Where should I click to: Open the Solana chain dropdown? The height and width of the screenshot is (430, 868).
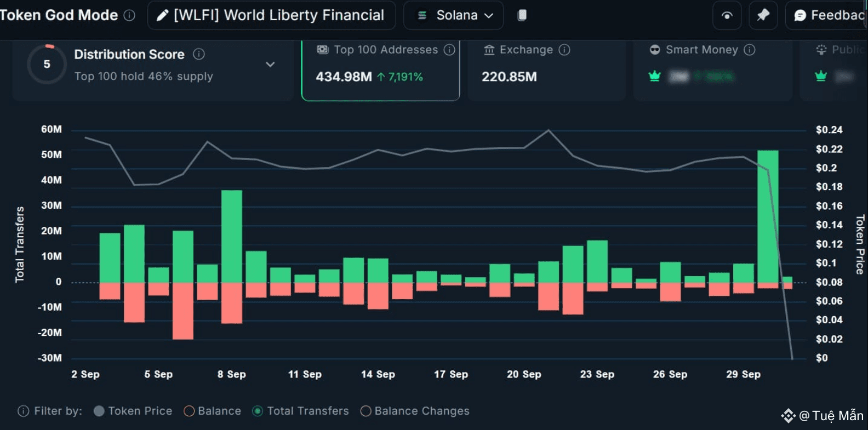click(x=454, y=15)
